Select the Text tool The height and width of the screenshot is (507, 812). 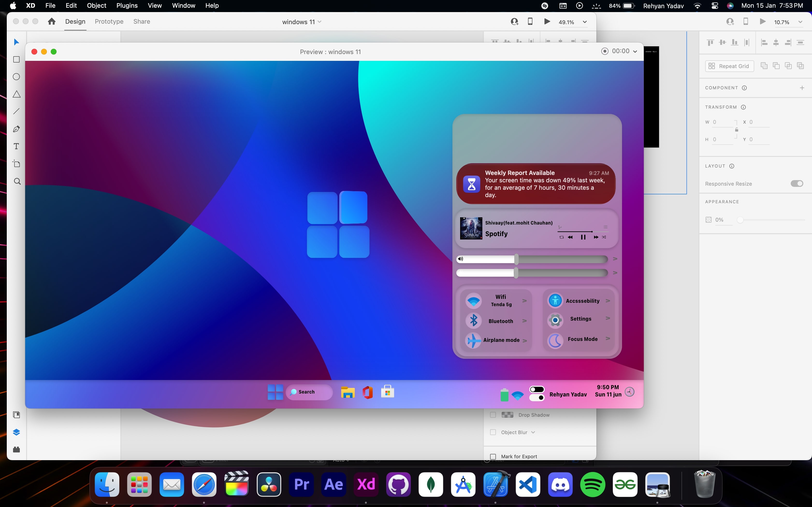point(16,147)
